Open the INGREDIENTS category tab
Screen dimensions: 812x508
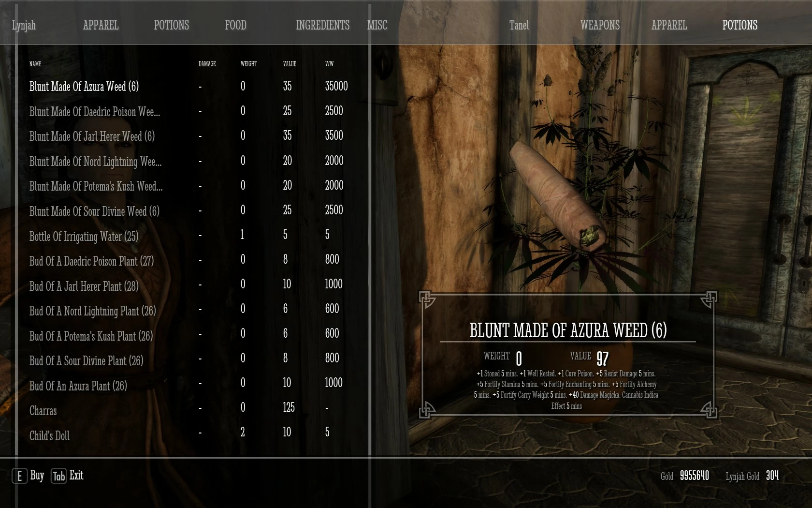click(322, 25)
